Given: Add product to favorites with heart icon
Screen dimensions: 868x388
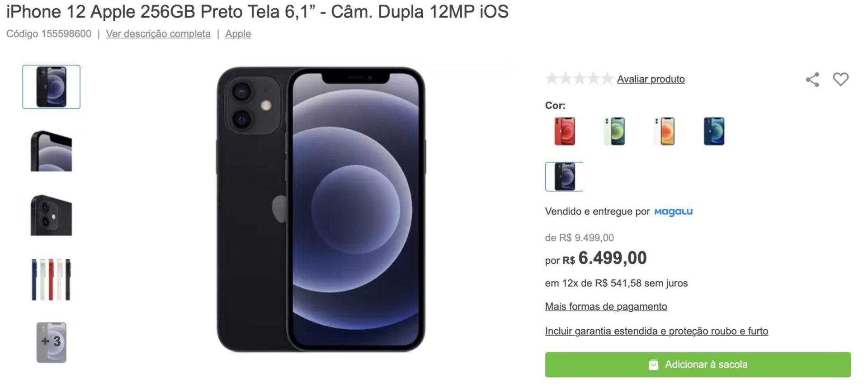Looking at the screenshot, I should (x=841, y=79).
